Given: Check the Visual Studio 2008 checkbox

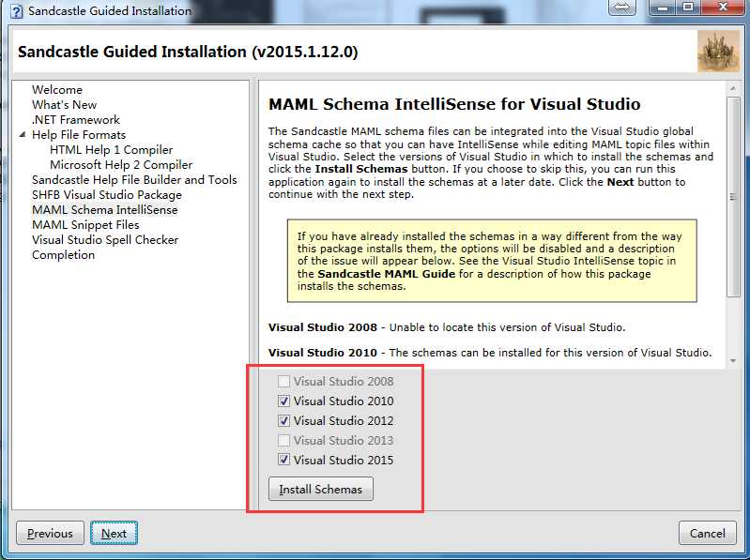Looking at the screenshot, I should (283, 381).
